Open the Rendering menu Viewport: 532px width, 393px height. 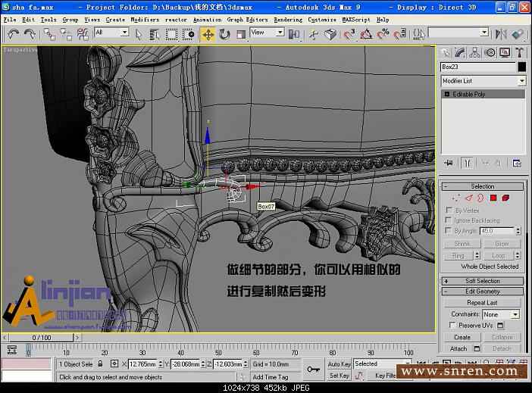click(288, 20)
